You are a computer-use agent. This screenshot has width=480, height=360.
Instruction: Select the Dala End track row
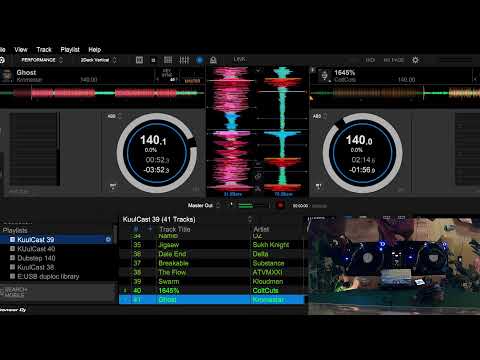click(x=212, y=254)
